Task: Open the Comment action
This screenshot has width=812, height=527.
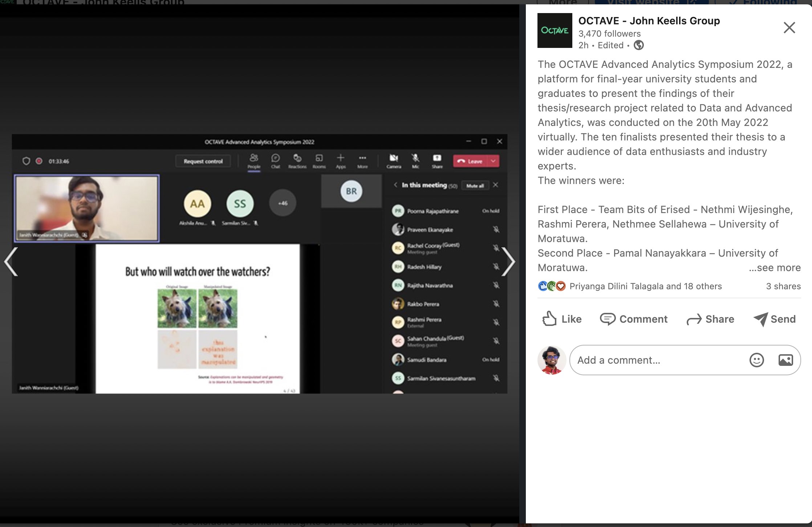Action: click(634, 319)
